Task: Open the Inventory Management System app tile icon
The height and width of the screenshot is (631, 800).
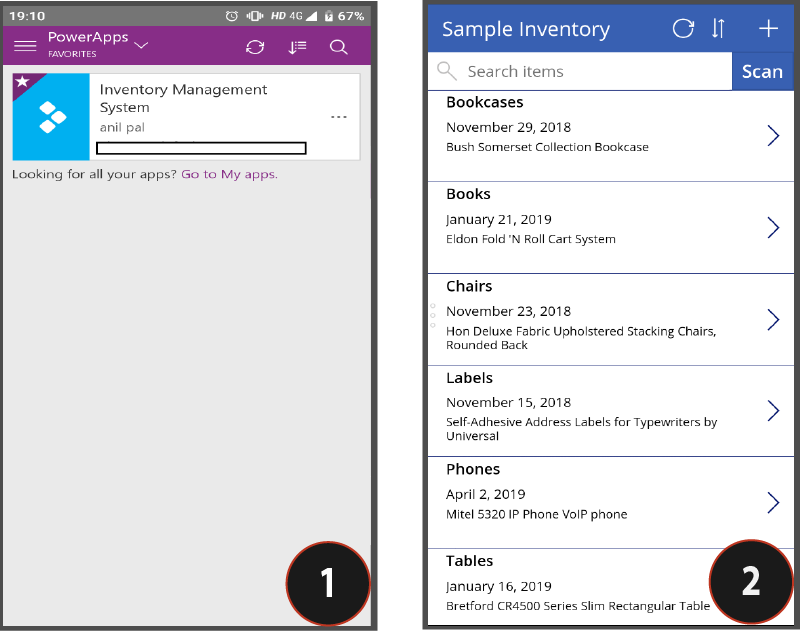Action: pyautogui.click(x=51, y=117)
